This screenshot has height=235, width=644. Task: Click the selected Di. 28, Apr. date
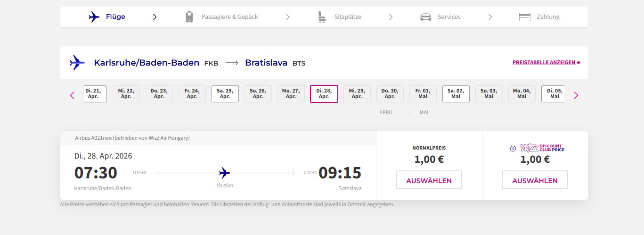324,93
